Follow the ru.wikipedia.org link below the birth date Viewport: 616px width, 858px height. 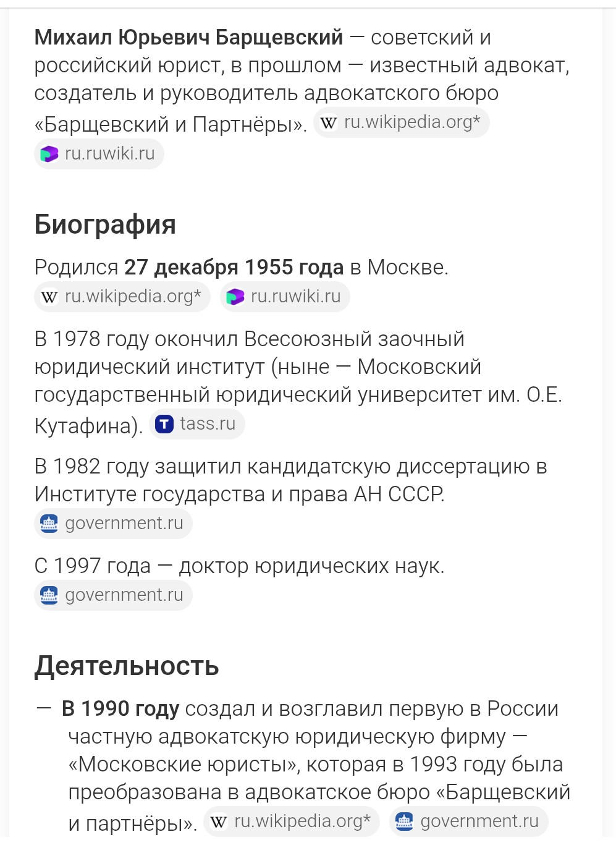tap(133, 297)
